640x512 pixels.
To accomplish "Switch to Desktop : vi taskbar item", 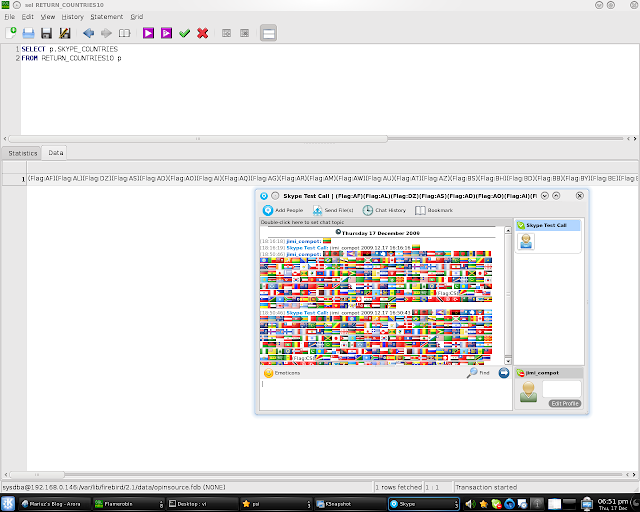I will (x=200, y=504).
